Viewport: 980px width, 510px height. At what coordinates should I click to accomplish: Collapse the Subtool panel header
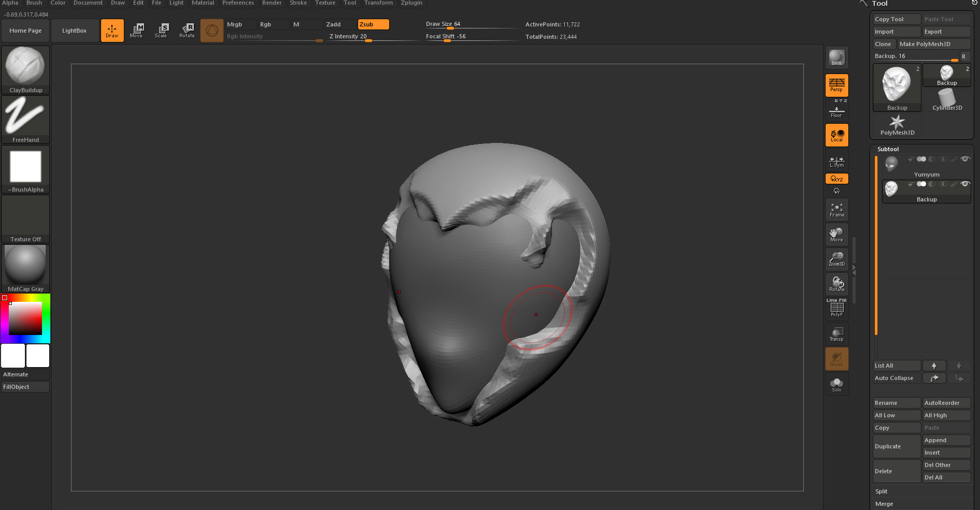coord(888,149)
